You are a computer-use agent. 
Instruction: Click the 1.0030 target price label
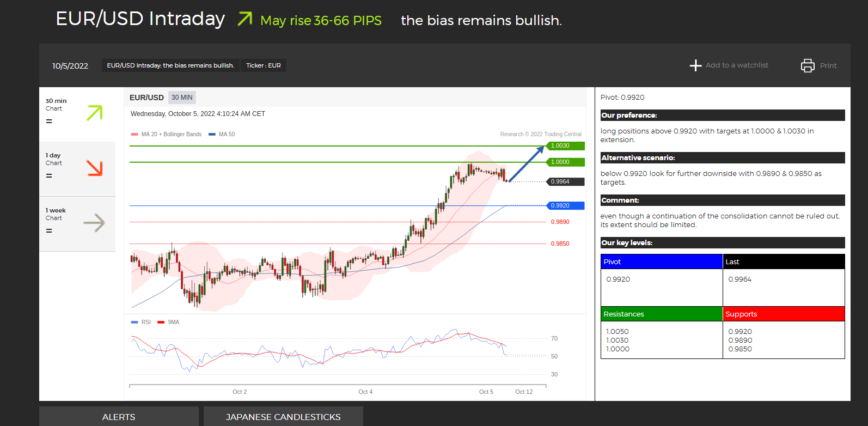565,146
